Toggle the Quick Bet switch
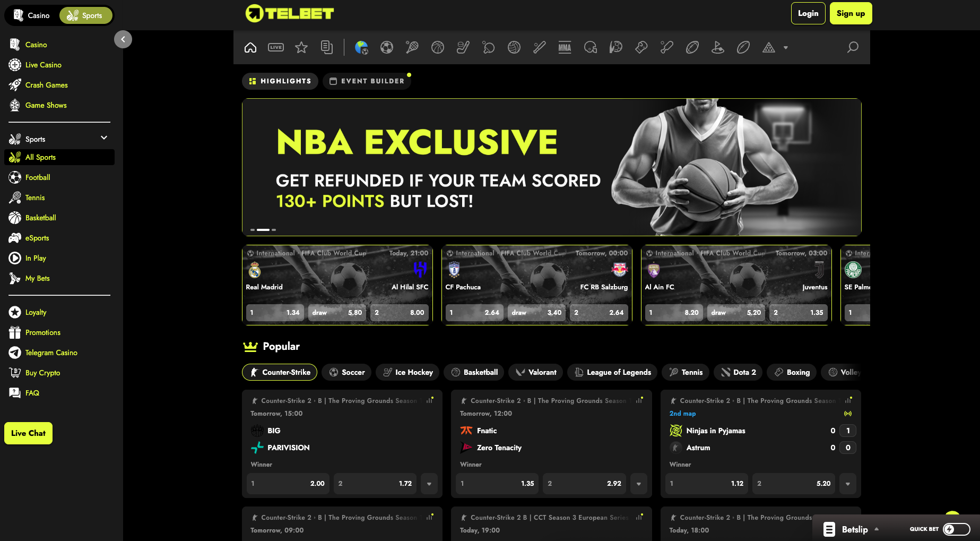 point(957,529)
